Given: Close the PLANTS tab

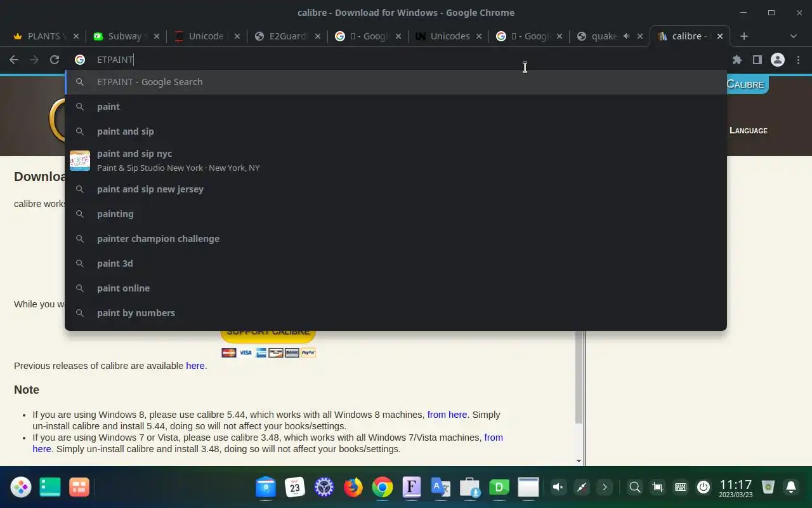Looking at the screenshot, I should coord(76,36).
